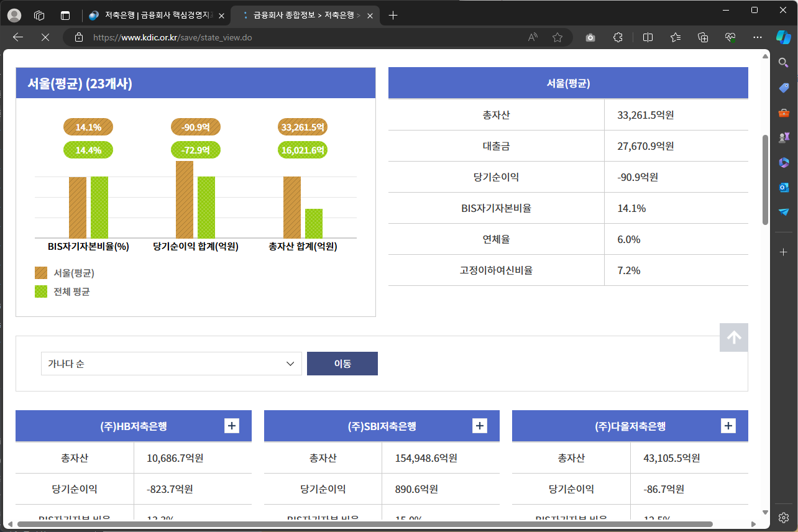Click the 154,948.6억원 total assets value
This screenshot has height=532, width=798.
pos(426,458)
